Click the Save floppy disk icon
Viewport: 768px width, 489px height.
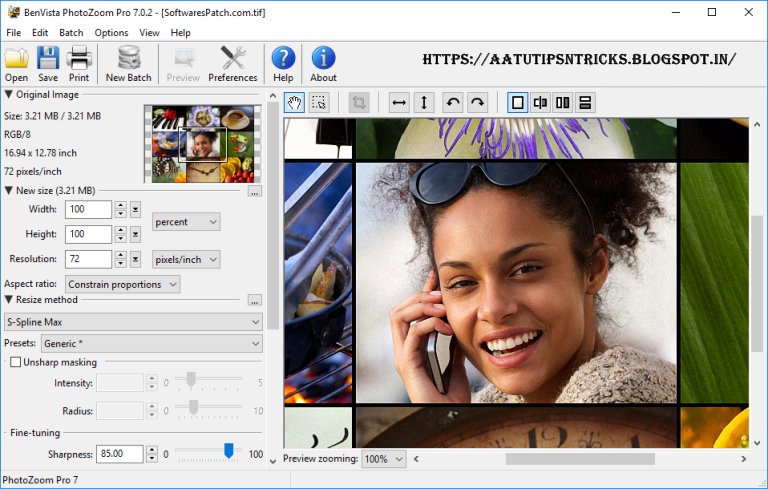click(x=48, y=64)
